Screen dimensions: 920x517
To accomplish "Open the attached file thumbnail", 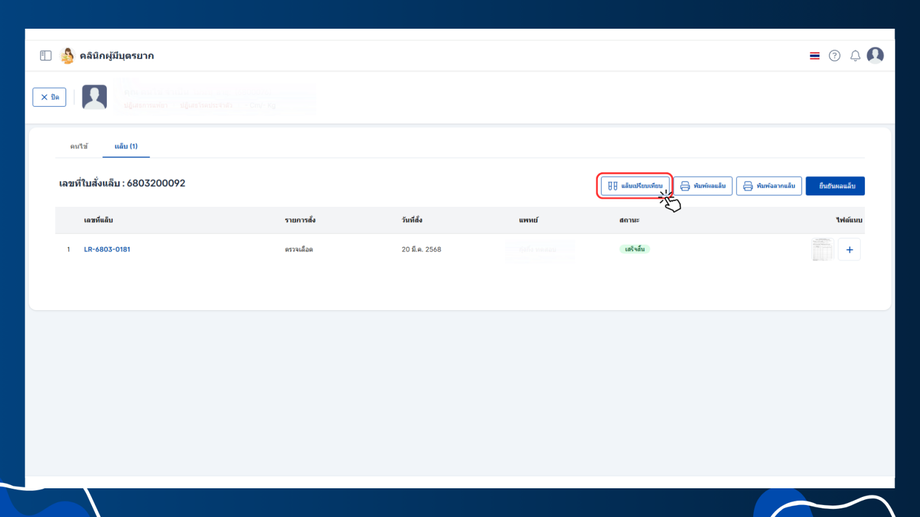I will [822, 249].
